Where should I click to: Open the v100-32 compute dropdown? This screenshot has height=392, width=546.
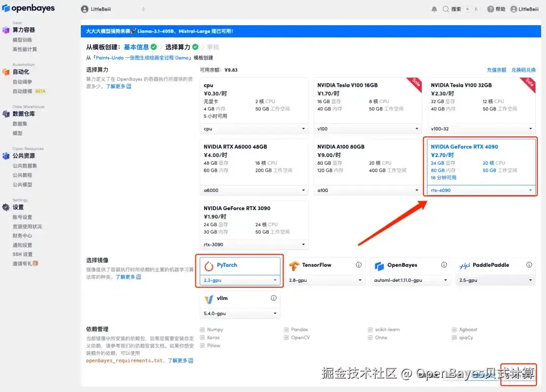(481, 129)
